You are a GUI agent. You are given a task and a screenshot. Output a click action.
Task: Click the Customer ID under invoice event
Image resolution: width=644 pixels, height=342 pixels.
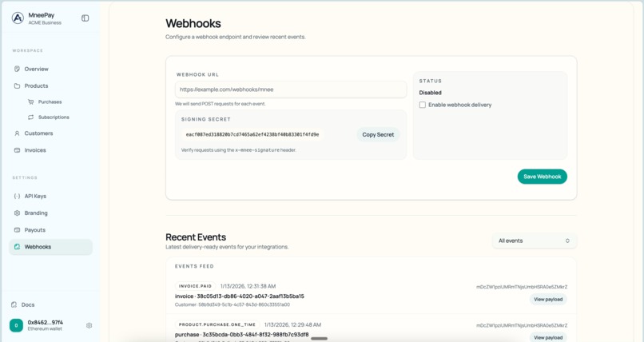[233, 304]
